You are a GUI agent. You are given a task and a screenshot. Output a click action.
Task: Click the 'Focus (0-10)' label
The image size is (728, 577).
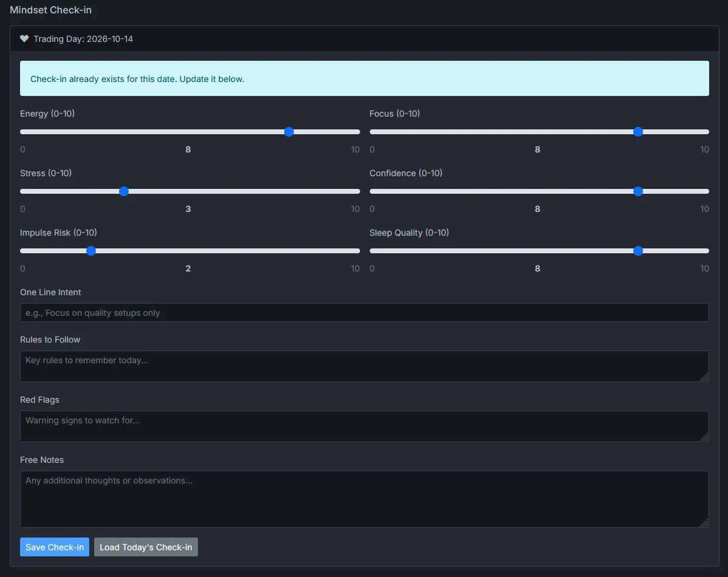tap(395, 114)
